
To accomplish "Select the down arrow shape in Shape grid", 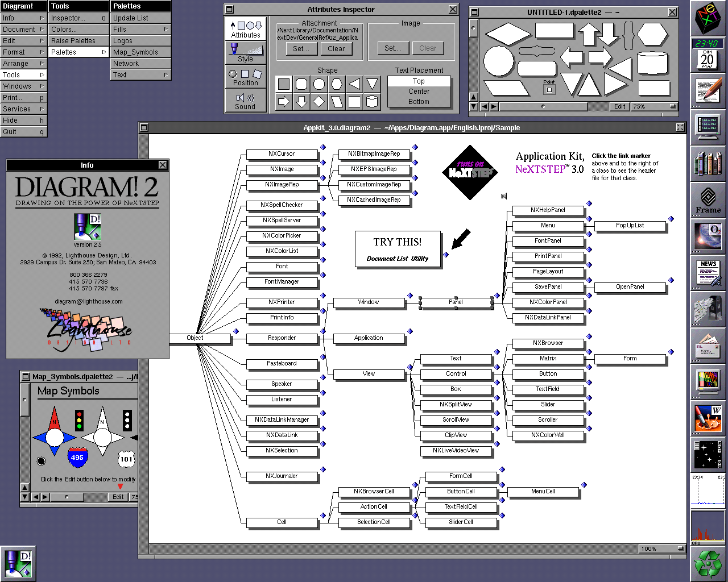I will [x=301, y=102].
